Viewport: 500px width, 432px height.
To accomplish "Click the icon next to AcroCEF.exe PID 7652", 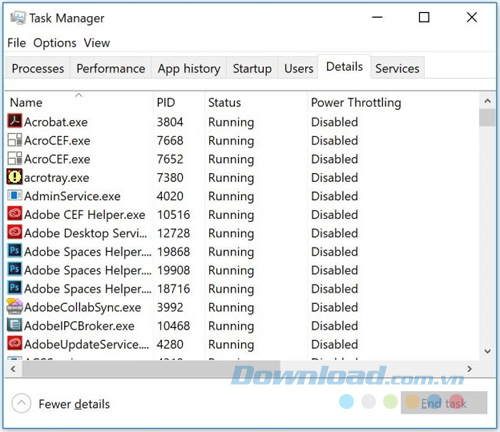I will click(x=15, y=158).
